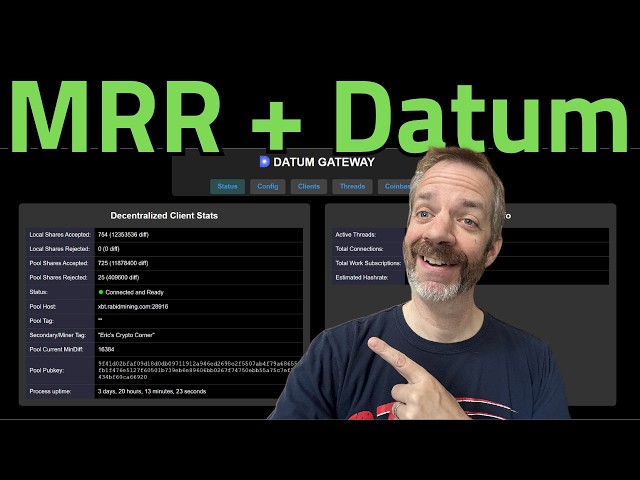640x480 pixels.
Task: Select the Pool Current MinDiff label
Action: click(x=56, y=349)
